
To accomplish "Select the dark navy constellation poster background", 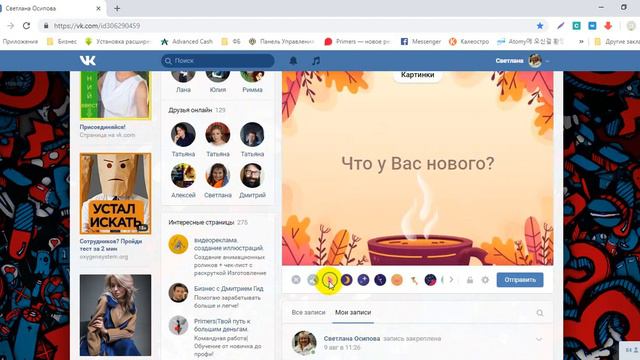I will 380,280.
